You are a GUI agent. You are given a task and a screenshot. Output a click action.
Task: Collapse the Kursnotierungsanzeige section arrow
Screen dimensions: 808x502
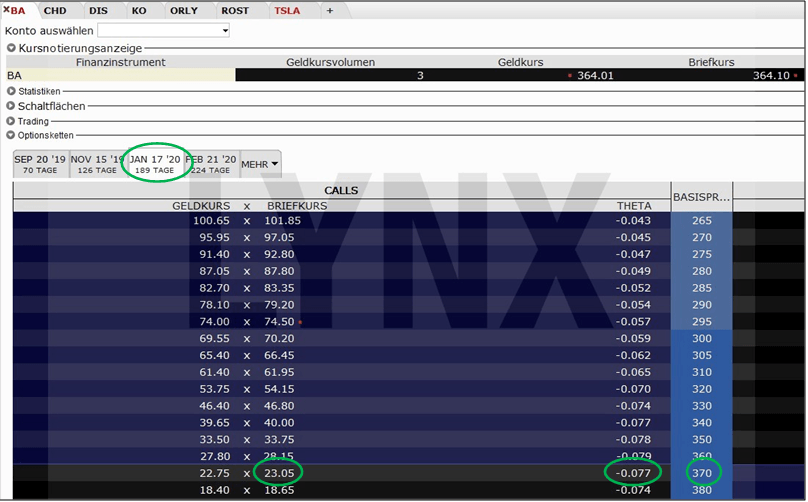coord(11,48)
